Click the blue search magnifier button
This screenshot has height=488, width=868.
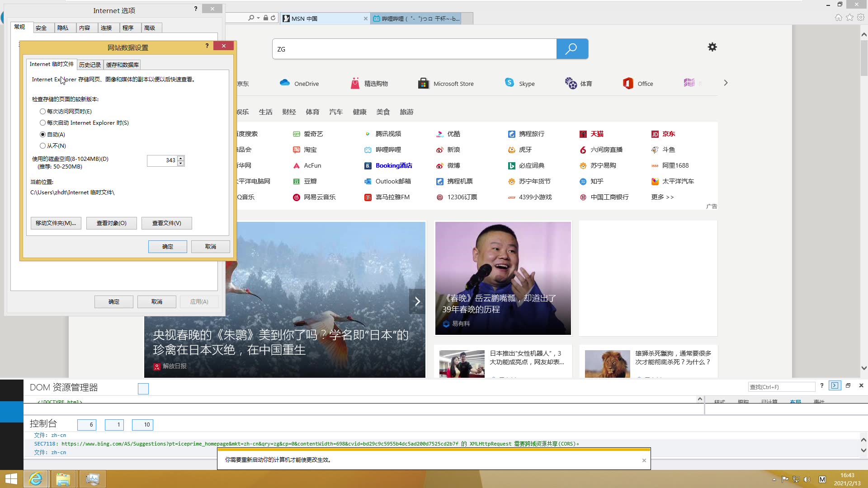(572, 49)
